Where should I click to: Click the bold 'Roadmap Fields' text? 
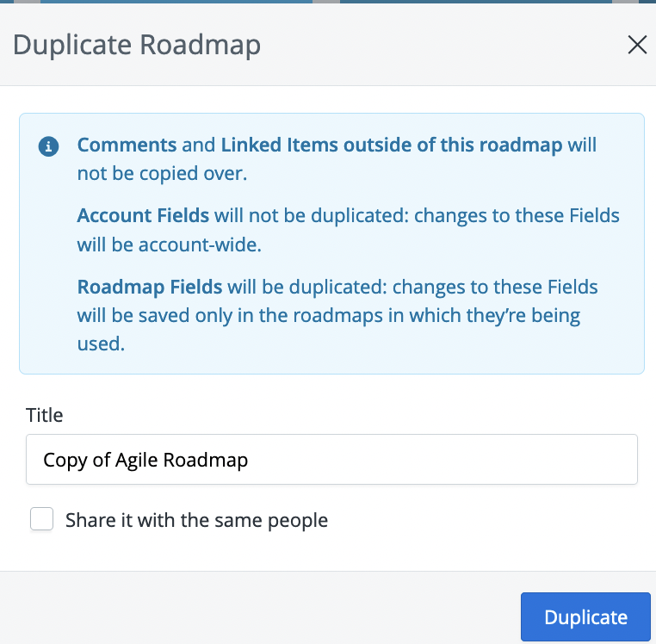tap(150, 287)
